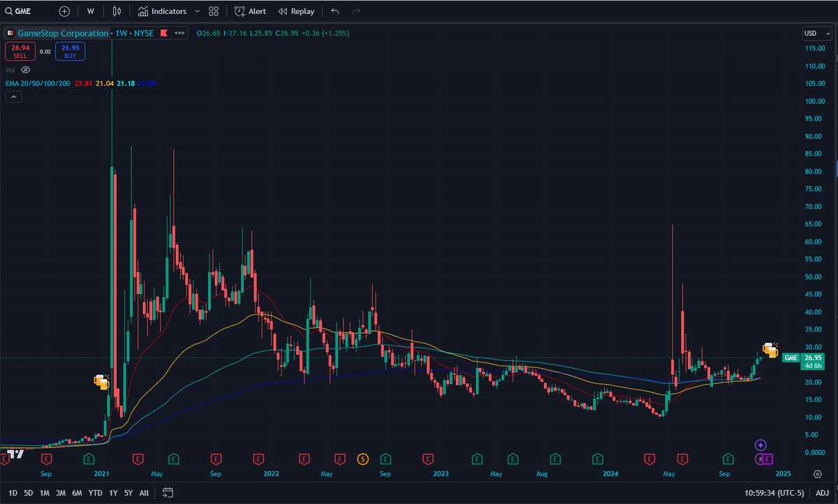The width and height of the screenshot is (838, 504).
Task: Start bar Replay mode
Action: [296, 11]
